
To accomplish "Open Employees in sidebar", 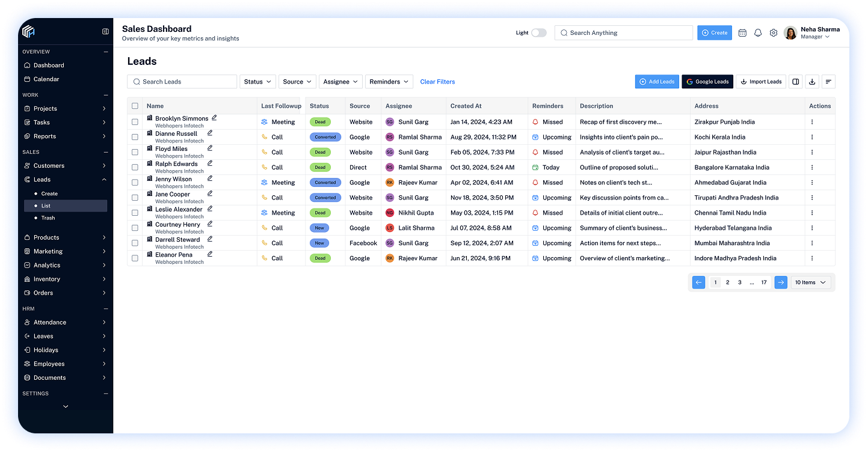I will (x=66, y=364).
